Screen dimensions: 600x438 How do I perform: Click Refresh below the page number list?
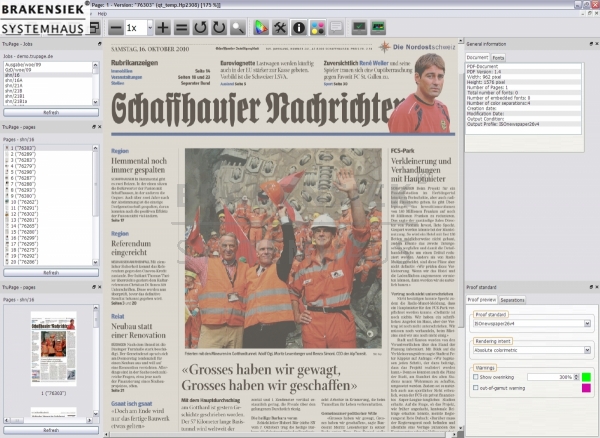(51, 272)
